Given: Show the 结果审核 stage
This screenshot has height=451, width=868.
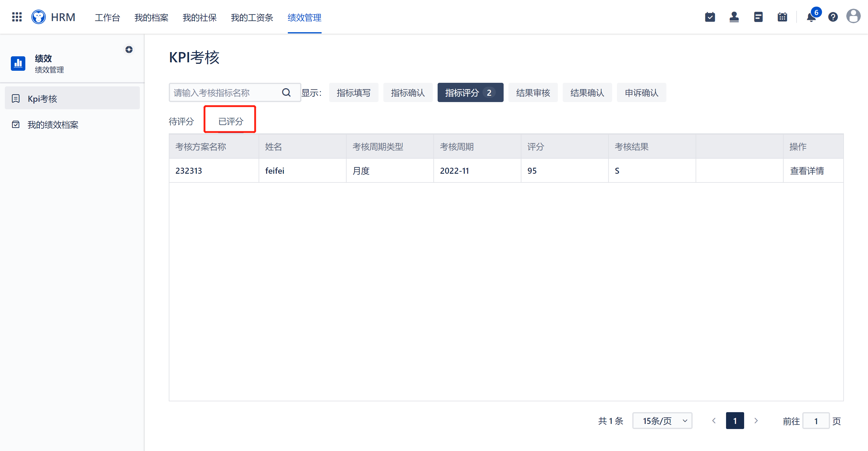Looking at the screenshot, I should [x=533, y=92].
